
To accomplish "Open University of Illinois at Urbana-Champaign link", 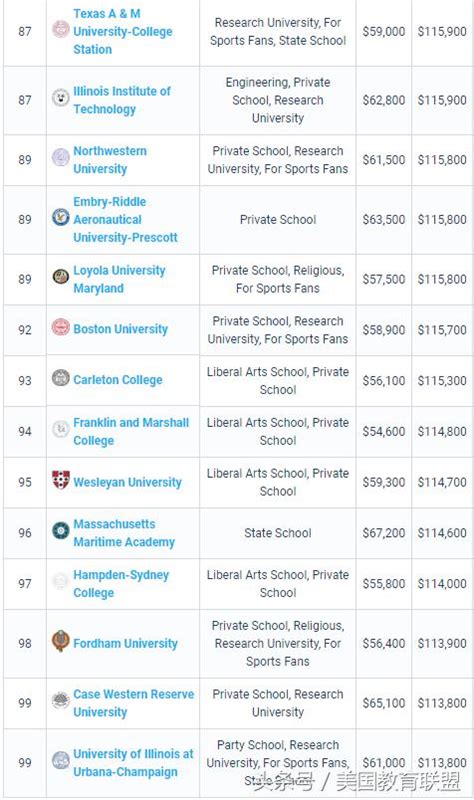I will point(133,763).
